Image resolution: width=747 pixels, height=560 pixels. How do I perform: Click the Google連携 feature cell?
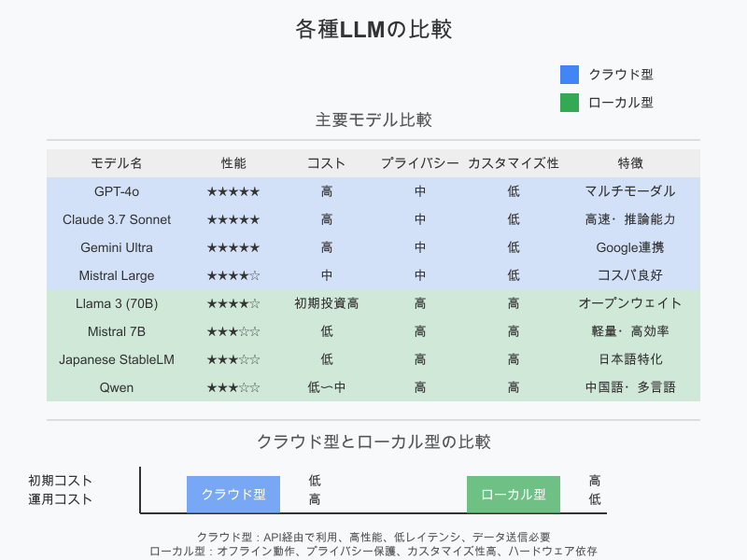point(630,247)
